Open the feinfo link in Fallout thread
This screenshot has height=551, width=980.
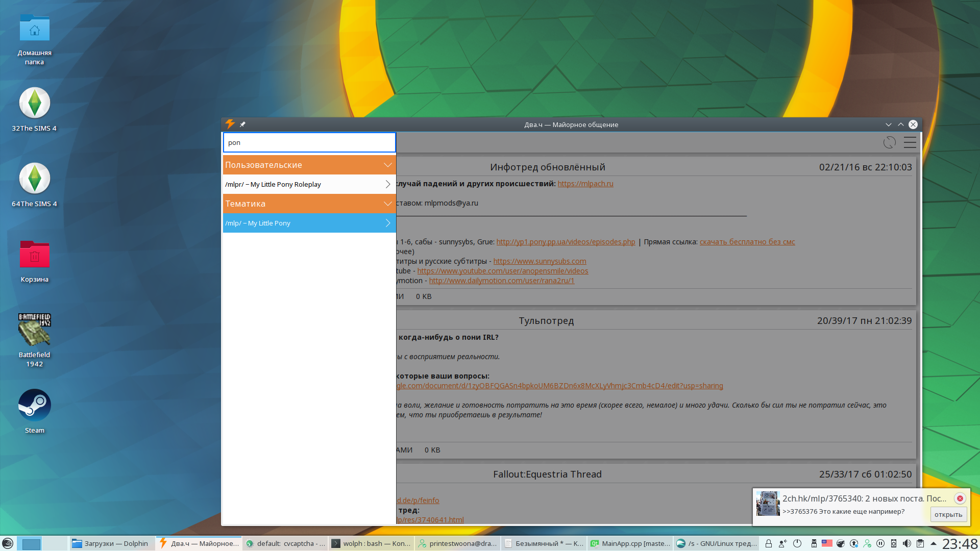pyautogui.click(x=418, y=500)
